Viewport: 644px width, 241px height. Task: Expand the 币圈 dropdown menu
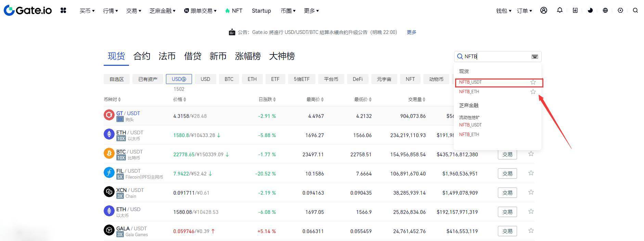coord(288,11)
